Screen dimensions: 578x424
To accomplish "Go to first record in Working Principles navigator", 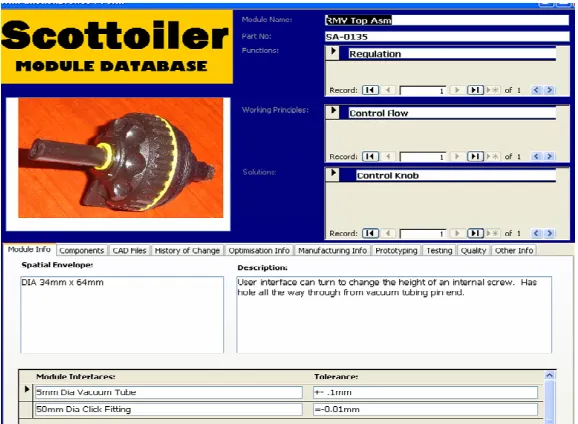I will click(370, 157).
